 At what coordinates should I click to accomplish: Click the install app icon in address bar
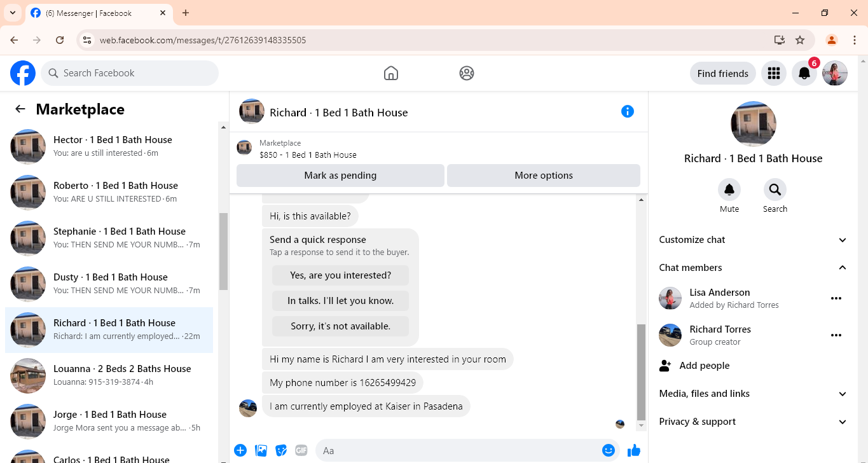click(x=780, y=40)
